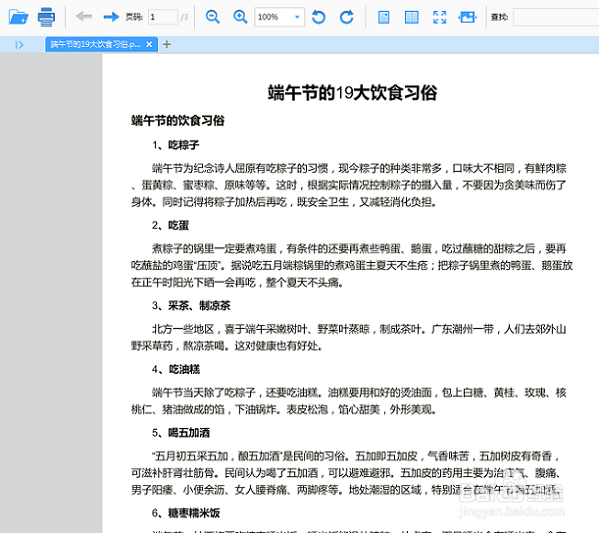
Task: Go to the previous page arrow
Action: point(84,16)
